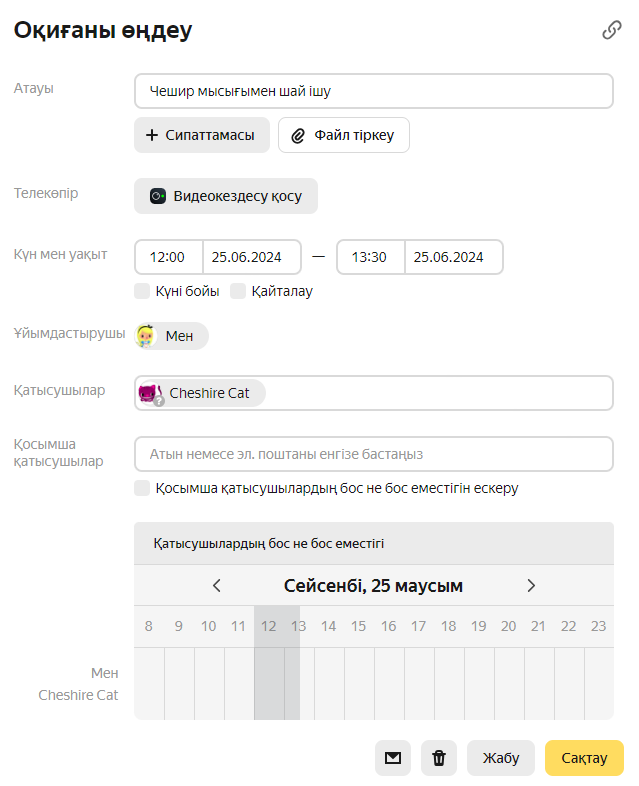639x786 pixels.
Task: Open start date 25.06.2024 picker
Action: click(x=252, y=257)
